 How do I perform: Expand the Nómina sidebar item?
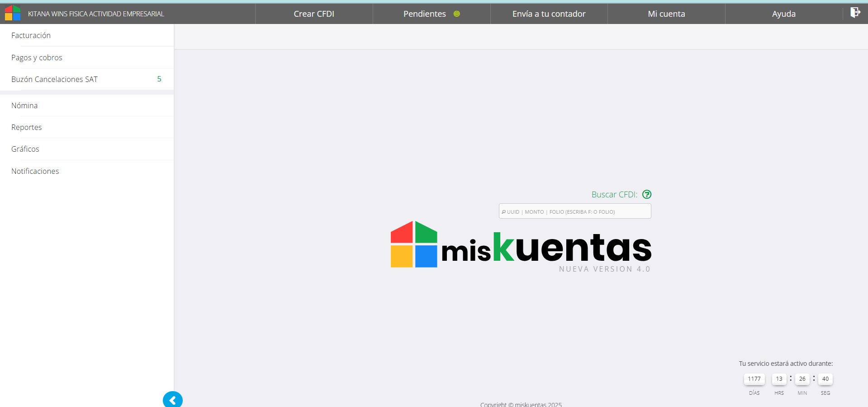tap(24, 105)
